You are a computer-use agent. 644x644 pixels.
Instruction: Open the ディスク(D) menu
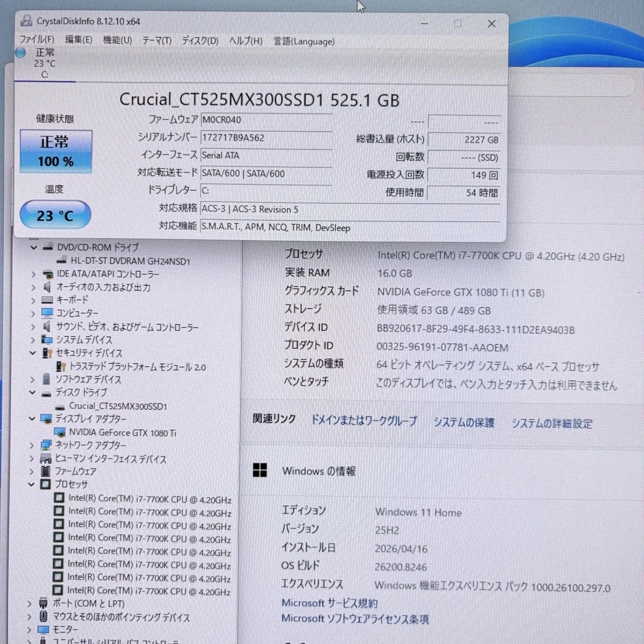pyautogui.click(x=200, y=41)
